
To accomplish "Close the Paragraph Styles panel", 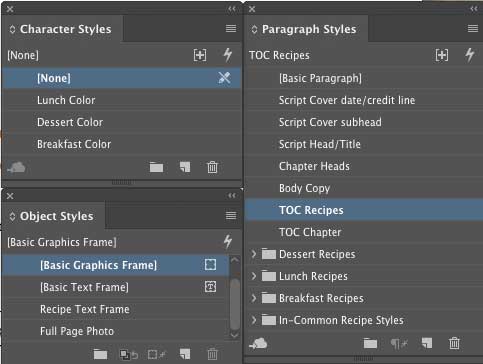I will pos(252,9).
